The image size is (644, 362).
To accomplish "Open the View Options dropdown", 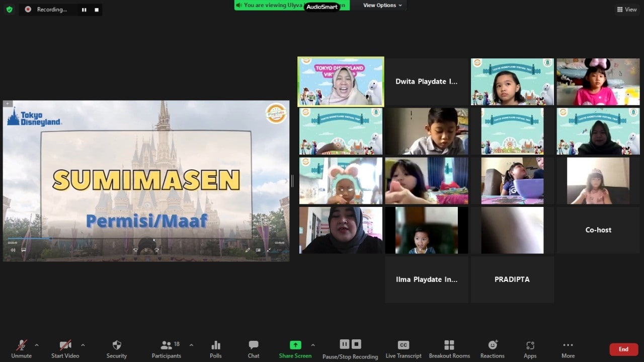I will pyautogui.click(x=383, y=5).
